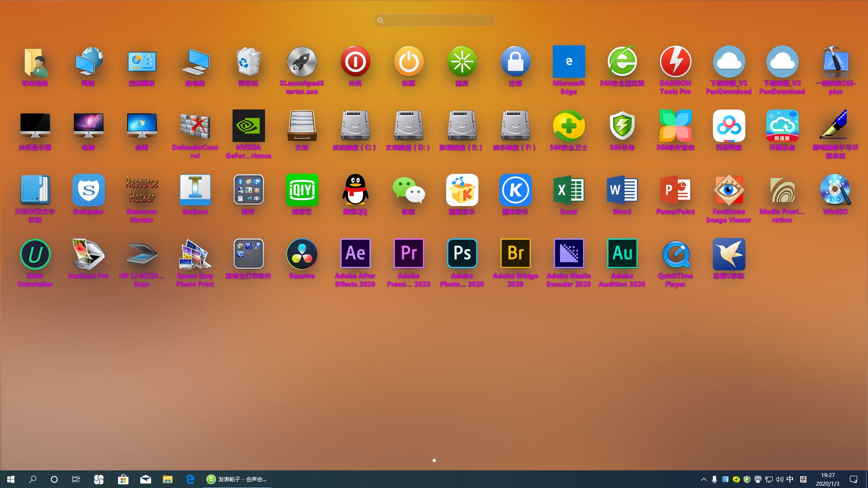Open Adobe After Effects 2020
This screenshot has height=488, width=868.
pyautogui.click(x=355, y=254)
